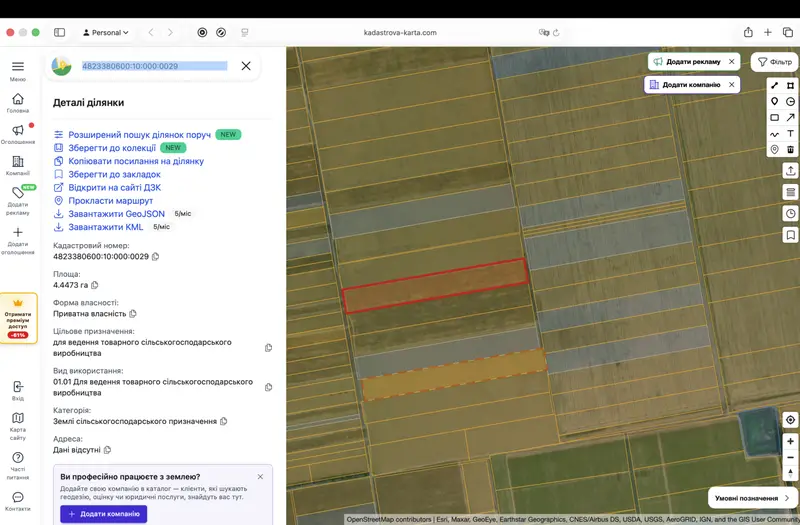
Task: Click the map's Додати компанію chip label
Action: point(691,85)
